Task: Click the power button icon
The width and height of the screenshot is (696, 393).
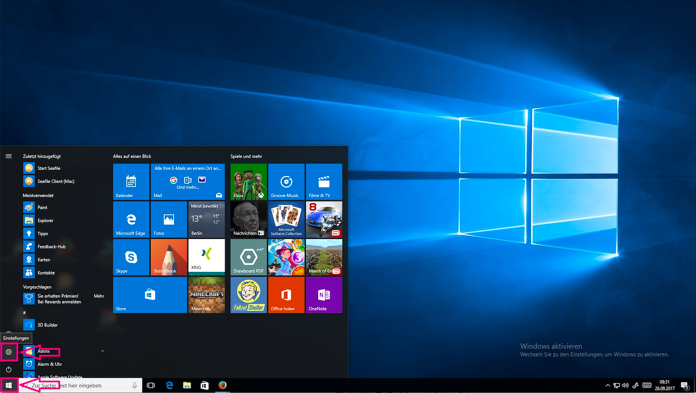Action: (8, 369)
